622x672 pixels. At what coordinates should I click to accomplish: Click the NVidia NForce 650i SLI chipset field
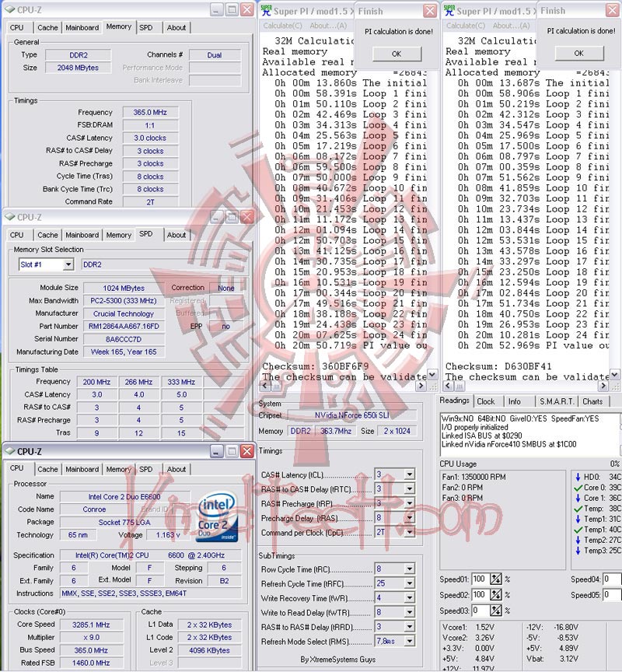[351, 415]
